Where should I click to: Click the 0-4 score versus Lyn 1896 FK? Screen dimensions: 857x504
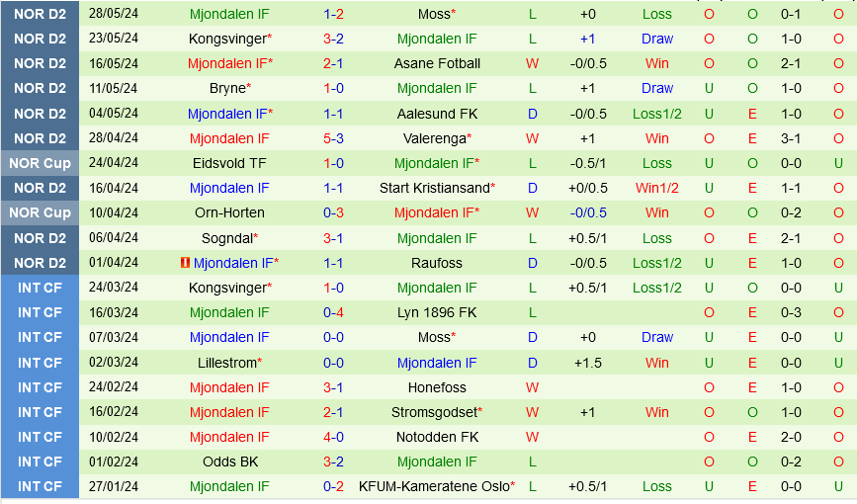[333, 312]
